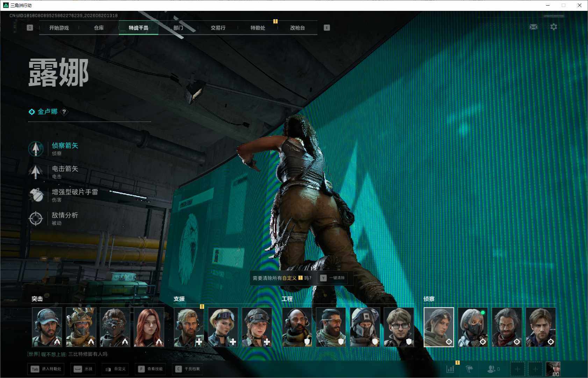The image size is (588, 378).
Task: Click the 电击箭矢 skill name
Action: tap(65, 169)
